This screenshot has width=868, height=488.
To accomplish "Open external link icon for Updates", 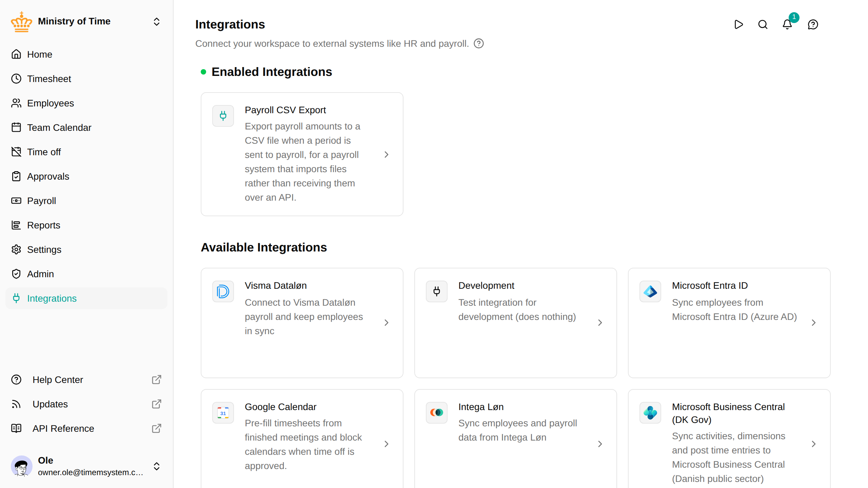I will pyautogui.click(x=157, y=404).
